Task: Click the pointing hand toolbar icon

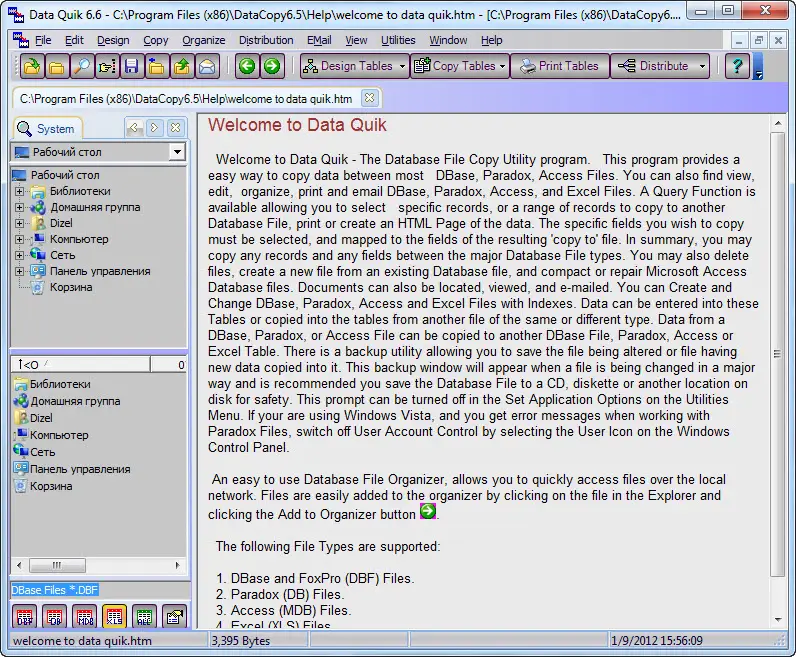Action: click(107, 66)
